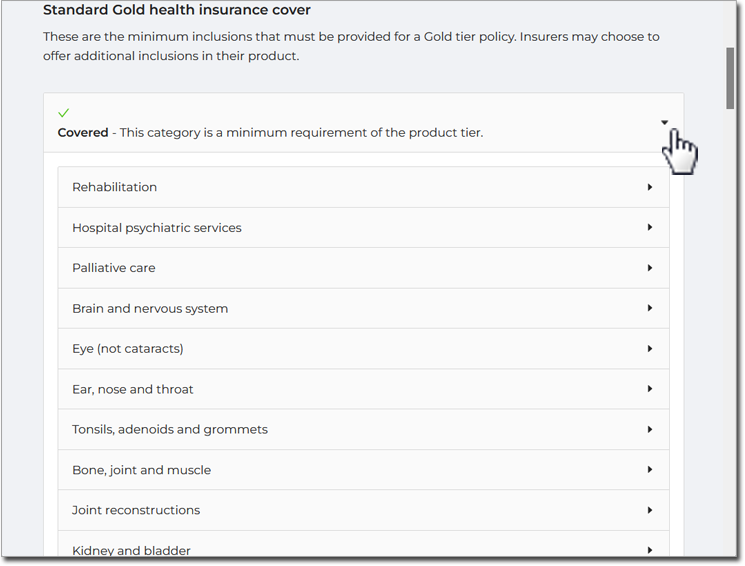Select Hospital psychiatric services label
745x566 pixels.
[157, 228]
